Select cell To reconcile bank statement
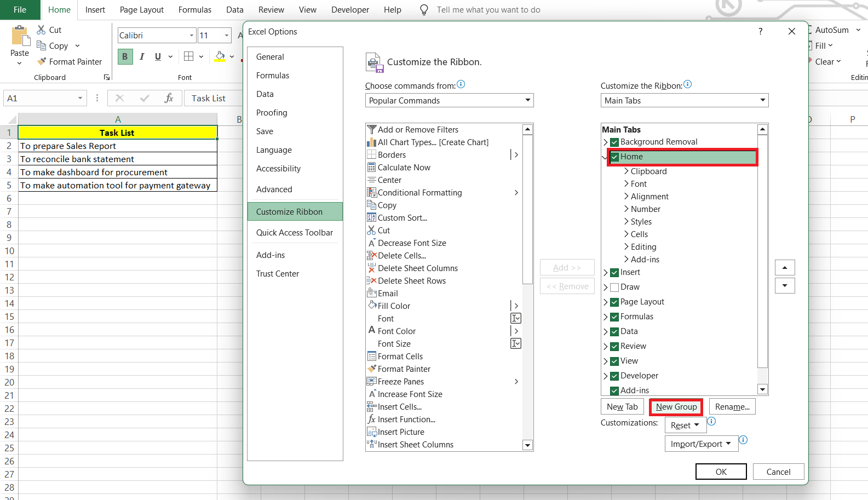 118,159
